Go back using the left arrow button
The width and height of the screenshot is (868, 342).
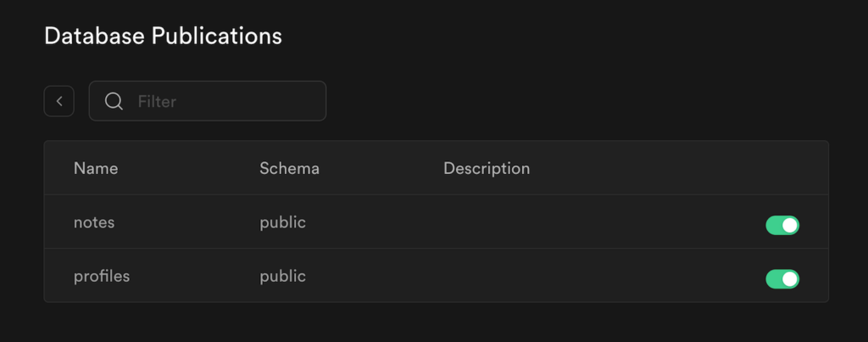tap(59, 101)
